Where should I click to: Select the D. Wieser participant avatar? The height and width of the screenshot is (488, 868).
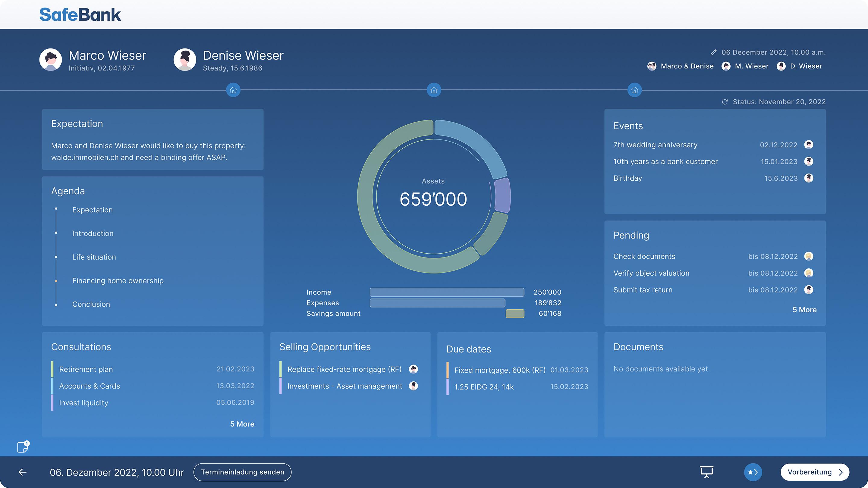[781, 66]
